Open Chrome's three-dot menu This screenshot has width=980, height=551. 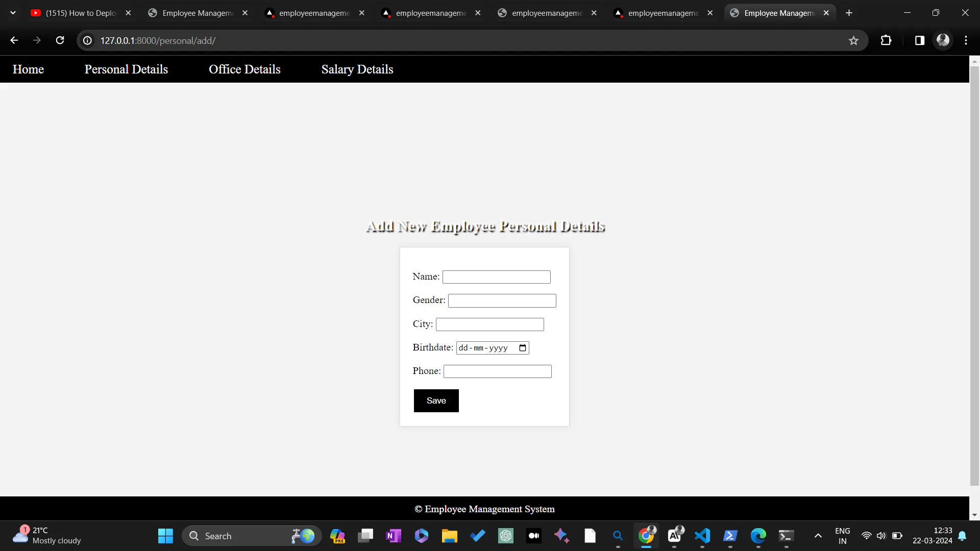[x=966, y=40]
